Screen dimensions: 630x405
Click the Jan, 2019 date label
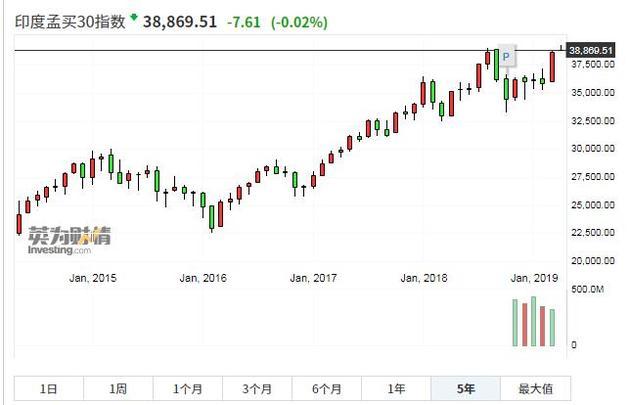pyautogui.click(x=534, y=278)
